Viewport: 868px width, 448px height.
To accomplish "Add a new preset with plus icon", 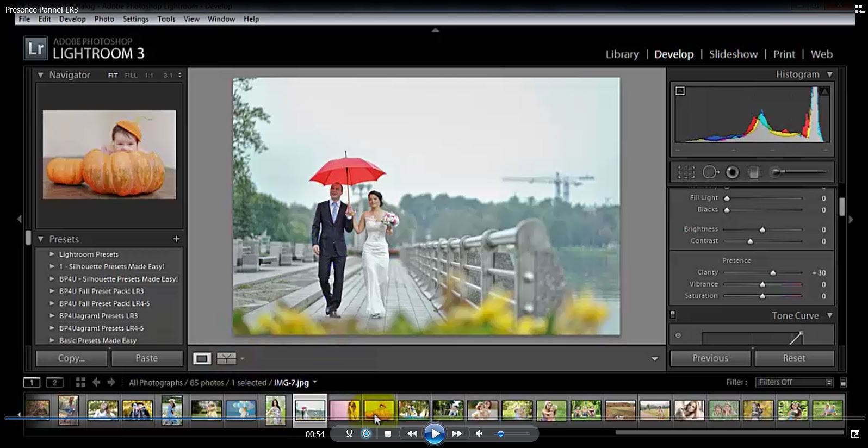I will pyautogui.click(x=176, y=239).
